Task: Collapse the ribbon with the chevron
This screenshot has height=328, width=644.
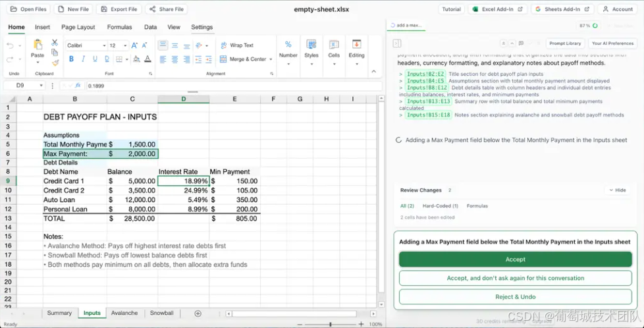Action: click(x=374, y=72)
